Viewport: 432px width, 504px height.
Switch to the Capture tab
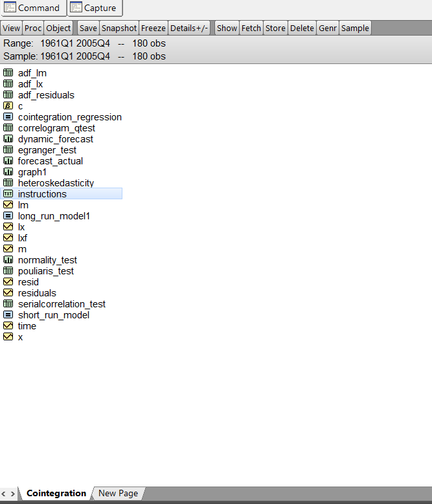point(95,8)
